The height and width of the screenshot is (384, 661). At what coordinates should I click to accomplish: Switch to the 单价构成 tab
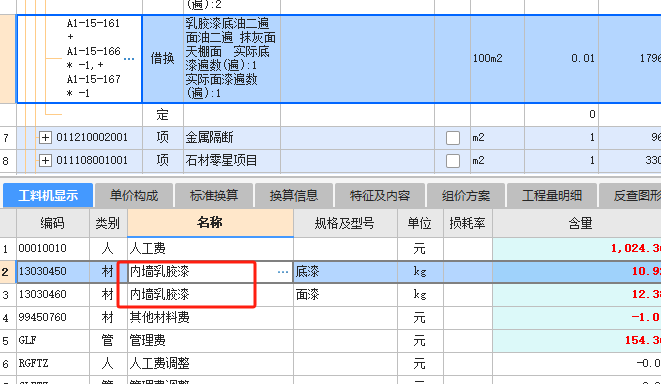pos(134,195)
